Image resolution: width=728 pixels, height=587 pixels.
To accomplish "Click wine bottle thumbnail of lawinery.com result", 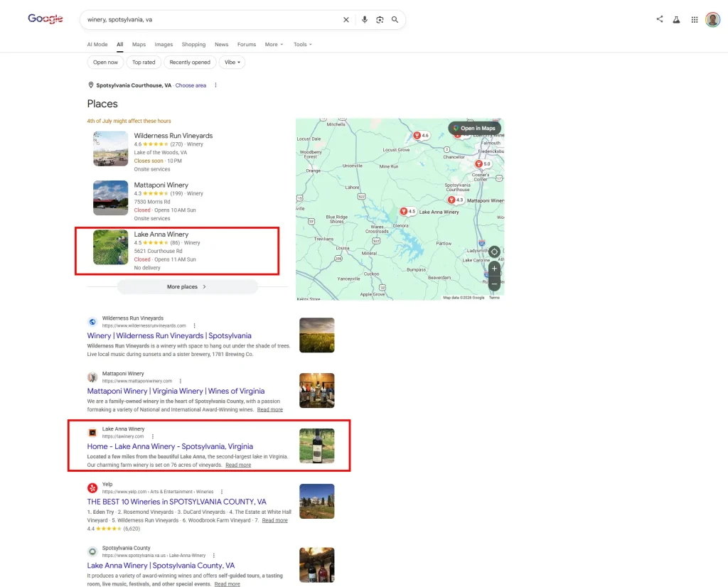I will click(x=316, y=446).
